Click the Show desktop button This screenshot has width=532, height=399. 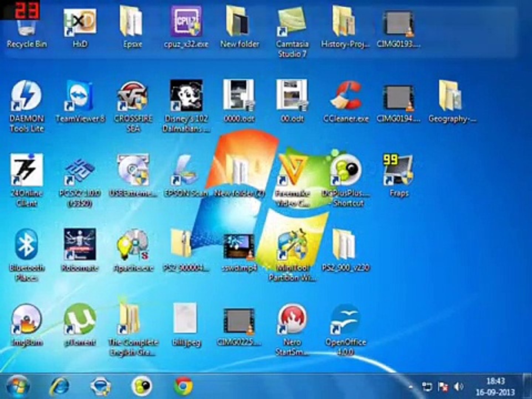click(x=528, y=386)
